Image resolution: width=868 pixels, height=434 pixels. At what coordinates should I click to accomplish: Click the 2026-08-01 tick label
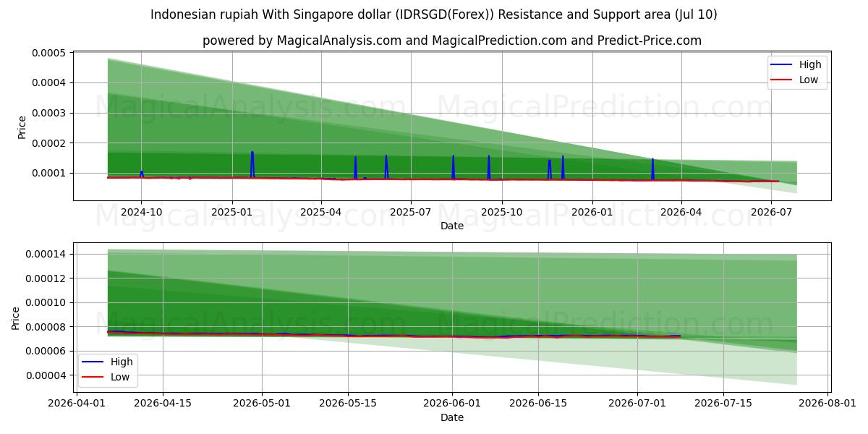coord(828,404)
